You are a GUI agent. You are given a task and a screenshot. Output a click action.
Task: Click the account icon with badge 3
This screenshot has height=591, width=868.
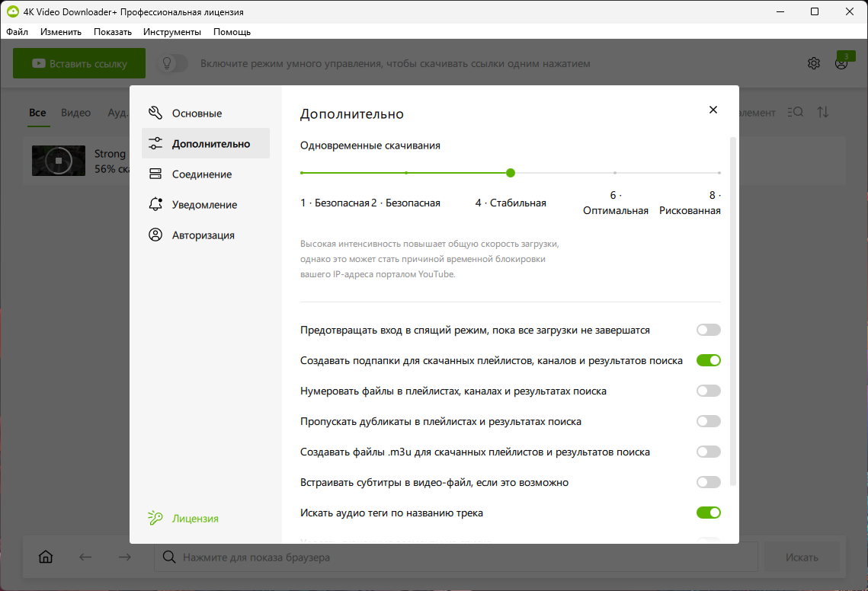pyautogui.click(x=842, y=62)
